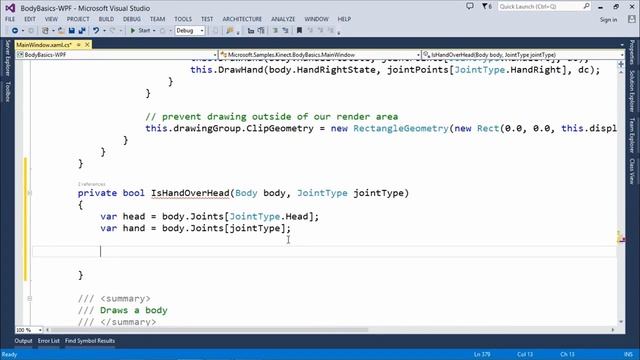
Task: Collapse the summary comment outline
Action: (x=29, y=299)
